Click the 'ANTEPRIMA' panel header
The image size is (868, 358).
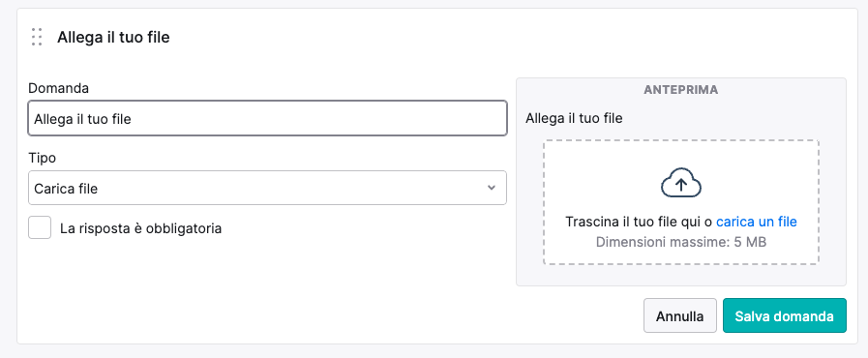(681, 90)
